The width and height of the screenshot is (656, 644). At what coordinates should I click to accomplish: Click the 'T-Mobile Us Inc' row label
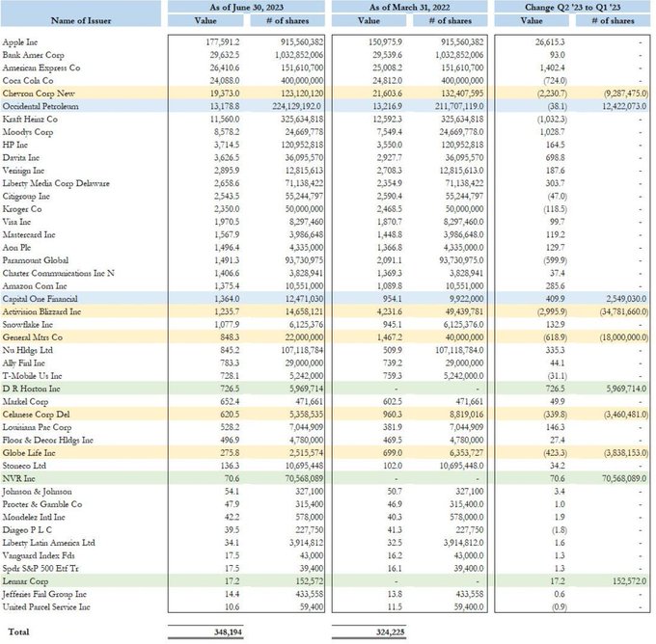[32, 376]
